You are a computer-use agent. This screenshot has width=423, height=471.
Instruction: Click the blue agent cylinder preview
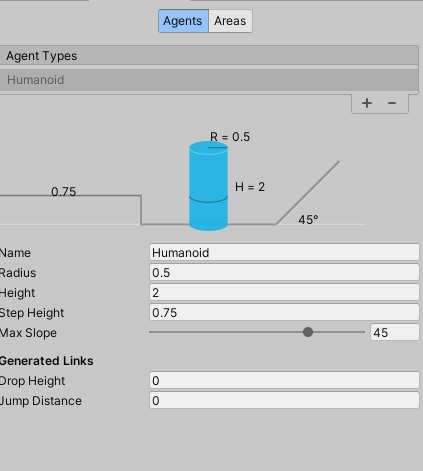pos(209,186)
